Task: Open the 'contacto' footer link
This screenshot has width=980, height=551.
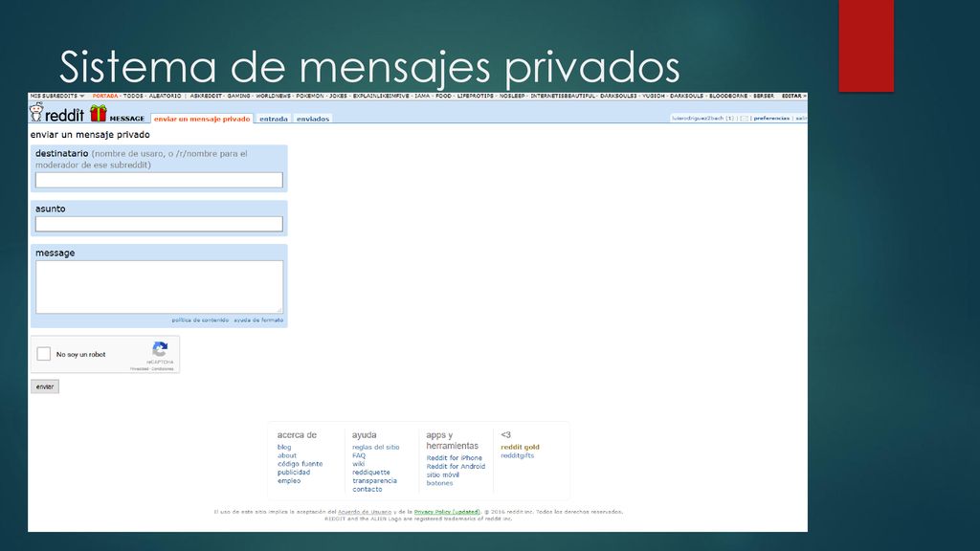Action: point(367,489)
